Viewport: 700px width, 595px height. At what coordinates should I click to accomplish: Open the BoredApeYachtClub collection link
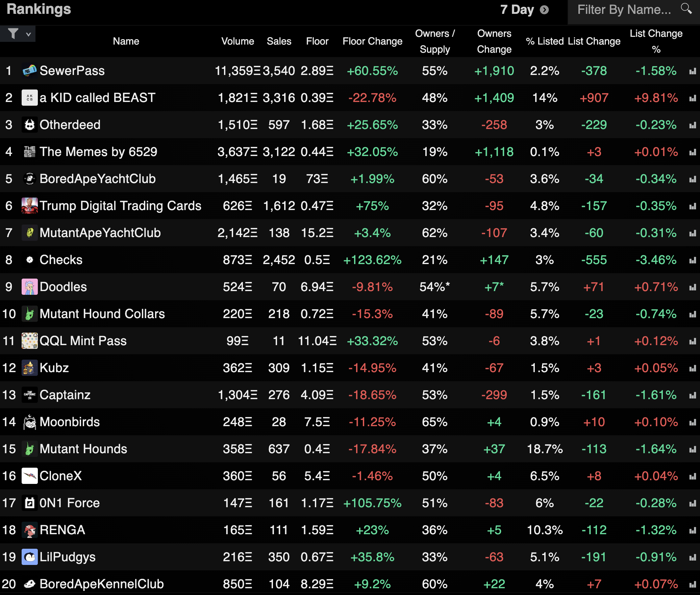98,179
